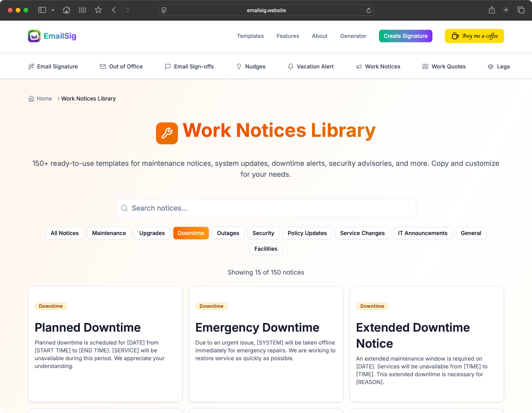This screenshot has width=532, height=413.
Task: Disable the active Downtime filter
Action: click(x=191, y=233)
